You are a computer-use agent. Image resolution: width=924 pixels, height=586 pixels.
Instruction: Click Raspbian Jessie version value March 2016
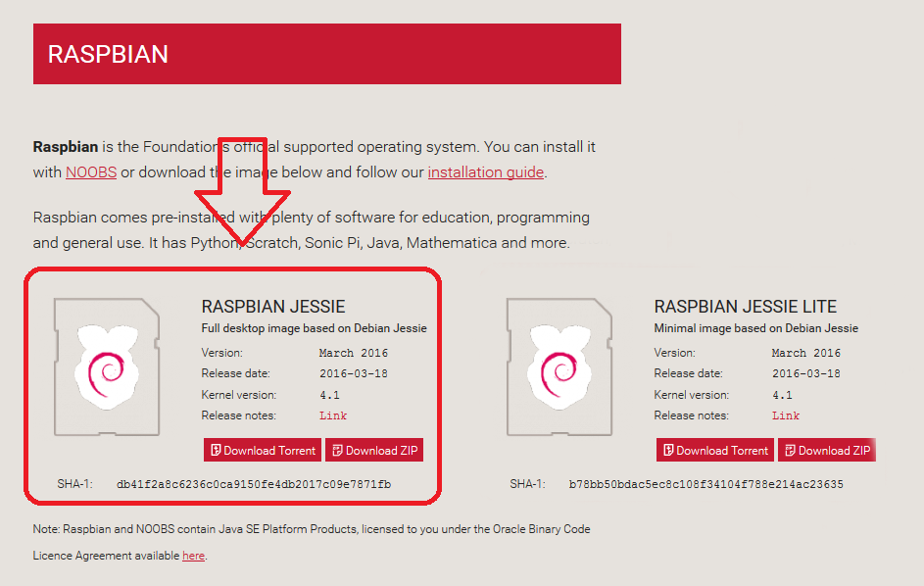coord(354,353)
